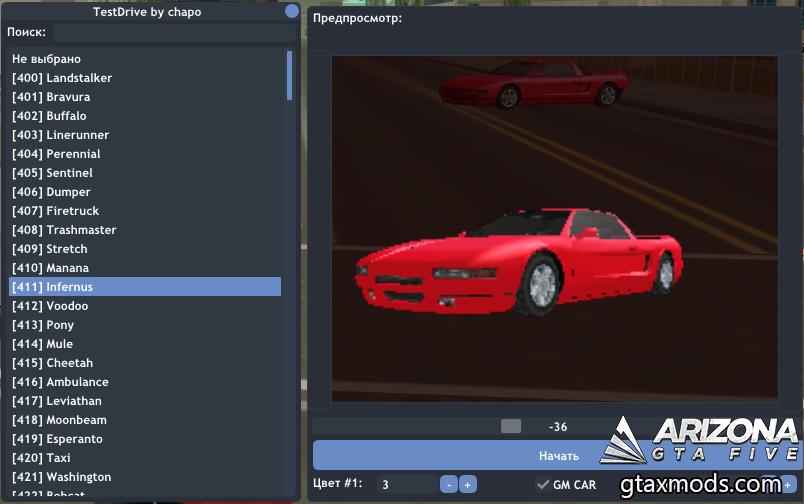Click the red Infernus in the preview image
The height and width of the screenshot is (504, 804).
coord(520,260)
